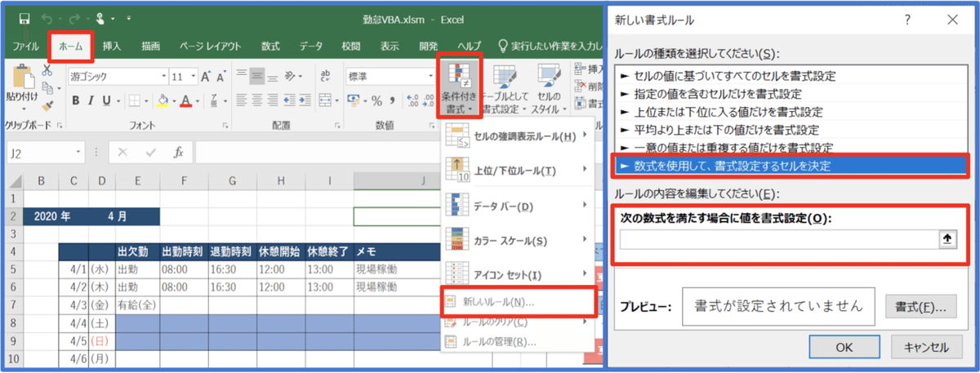
Task: Open the アイコン セット submenu
Action: pos(516,274)
